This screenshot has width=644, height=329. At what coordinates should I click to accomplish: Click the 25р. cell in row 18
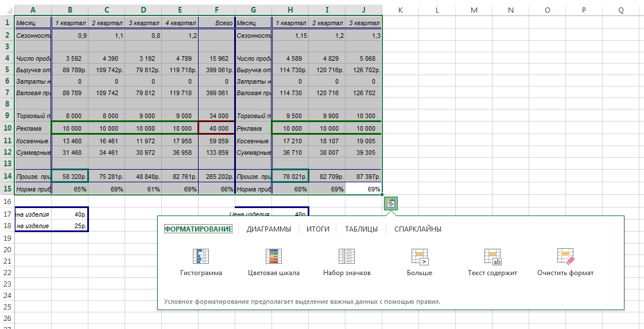coord(70,226)
